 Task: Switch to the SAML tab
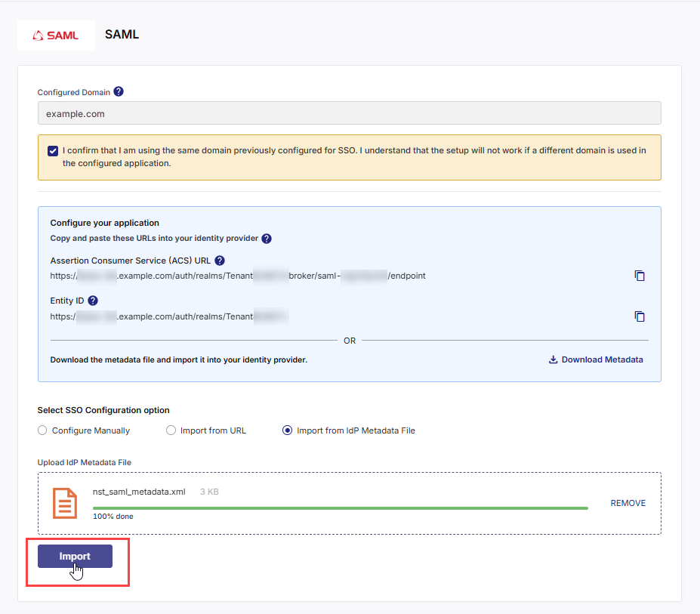pos(122,34)
